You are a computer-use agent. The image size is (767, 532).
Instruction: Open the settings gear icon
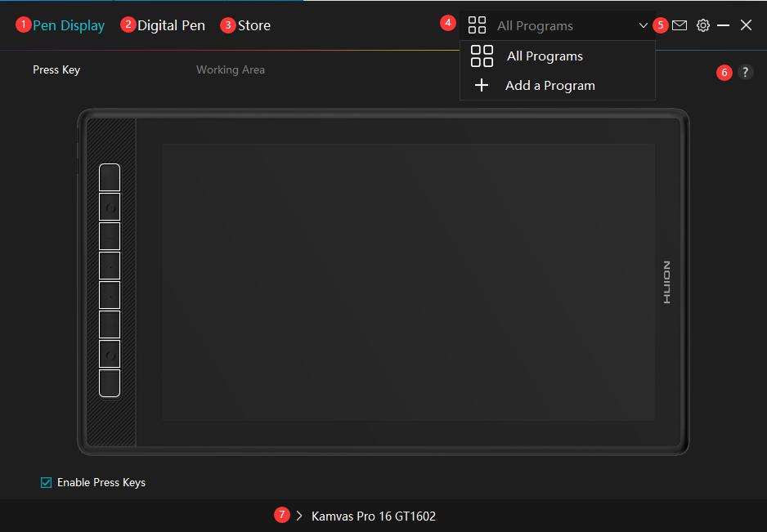[702, 25]
